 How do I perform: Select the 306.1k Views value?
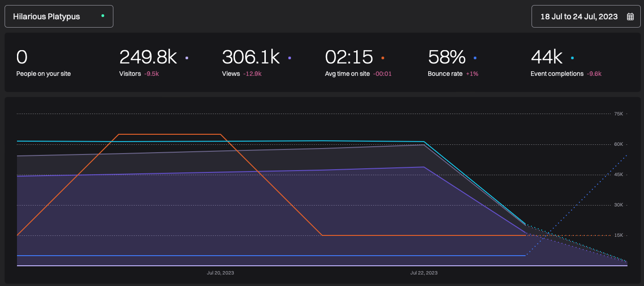click(x=251, y=57)
